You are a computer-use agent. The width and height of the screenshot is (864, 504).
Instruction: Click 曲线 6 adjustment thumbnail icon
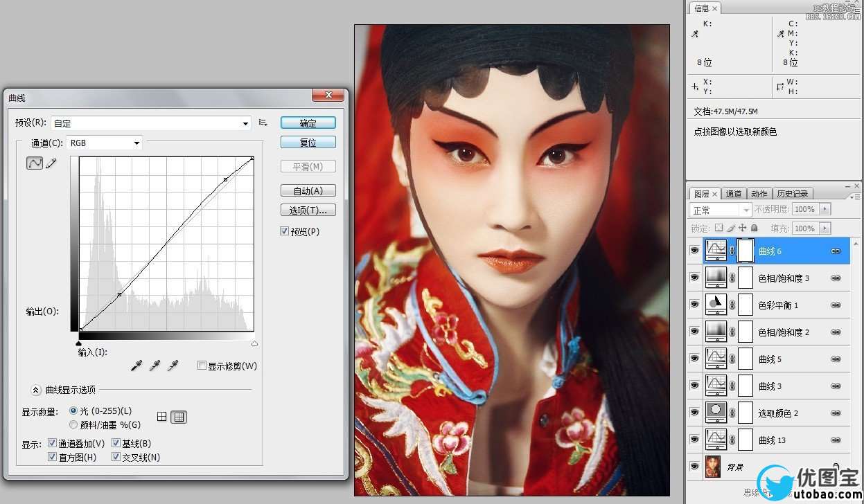click(716, 251)
